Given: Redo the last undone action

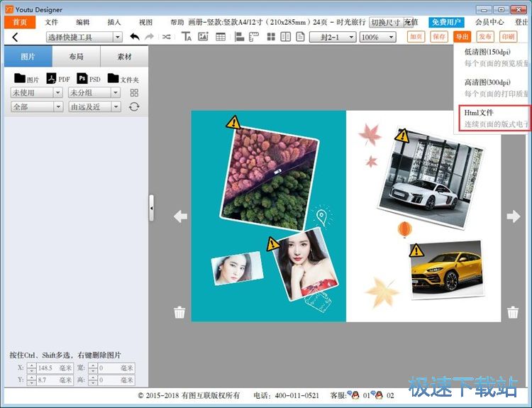Looking at the screenshot, I should [x=149, y=37].
